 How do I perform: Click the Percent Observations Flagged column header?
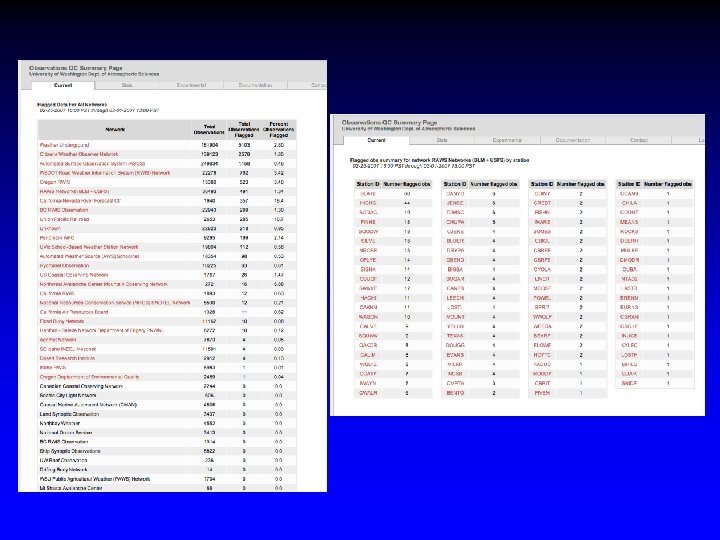pos(279,129)
